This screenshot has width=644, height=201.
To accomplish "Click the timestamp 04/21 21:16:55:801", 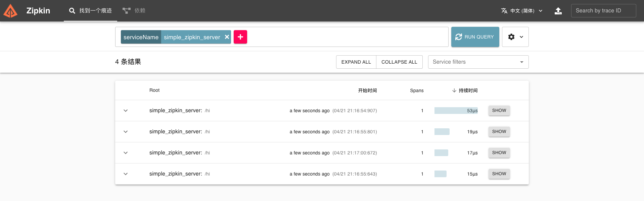I will 355,132.
